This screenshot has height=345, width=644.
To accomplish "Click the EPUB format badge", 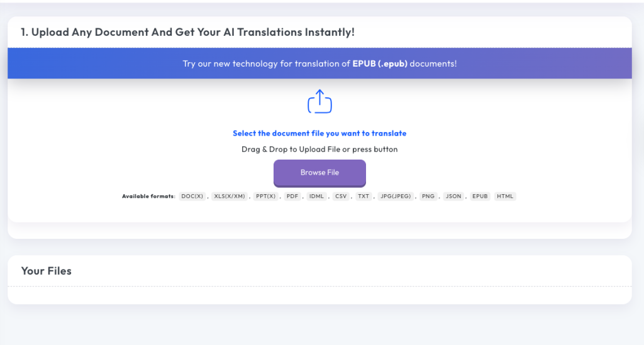I will tap(480, 197).
